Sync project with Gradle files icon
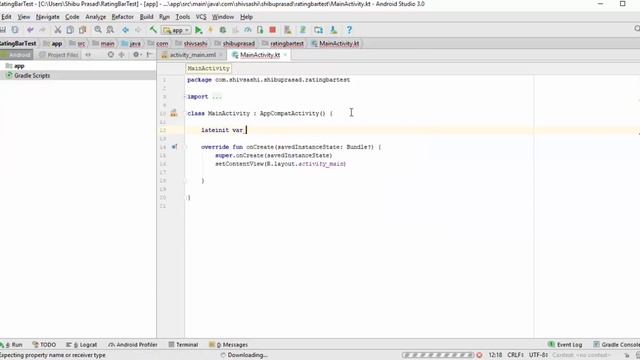This screenshot has width=640, height=360. click(303, 30)
